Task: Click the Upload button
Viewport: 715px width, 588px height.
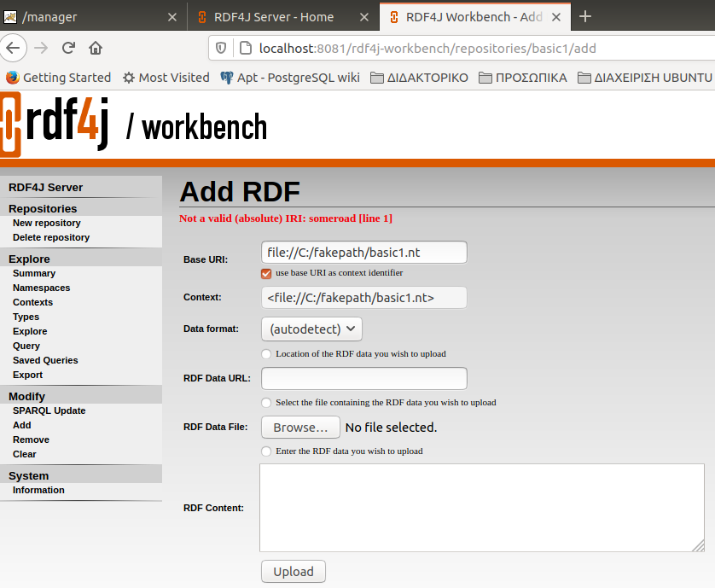Action: point(293,572)
